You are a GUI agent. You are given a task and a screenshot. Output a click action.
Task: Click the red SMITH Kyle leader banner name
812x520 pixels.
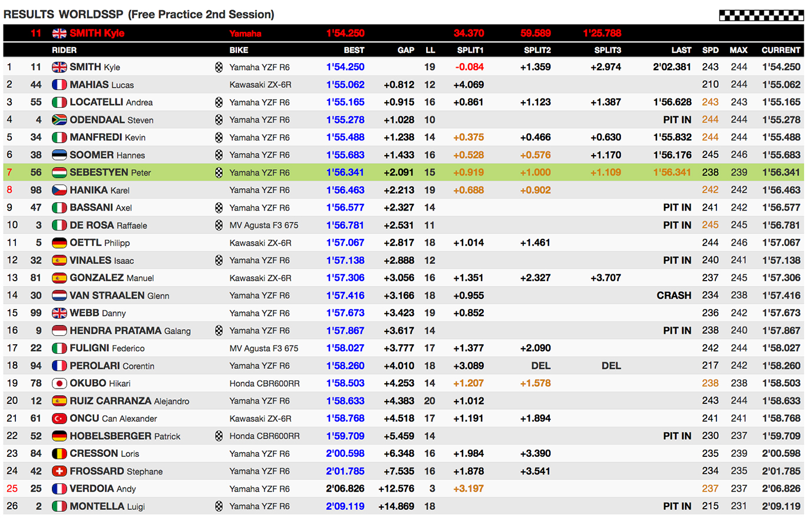coord(97,33)
